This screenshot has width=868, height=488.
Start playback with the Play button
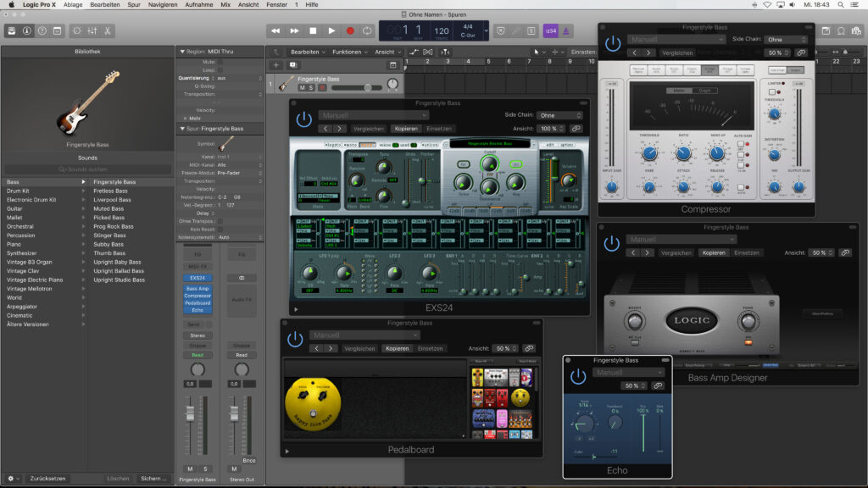[331, 31]
